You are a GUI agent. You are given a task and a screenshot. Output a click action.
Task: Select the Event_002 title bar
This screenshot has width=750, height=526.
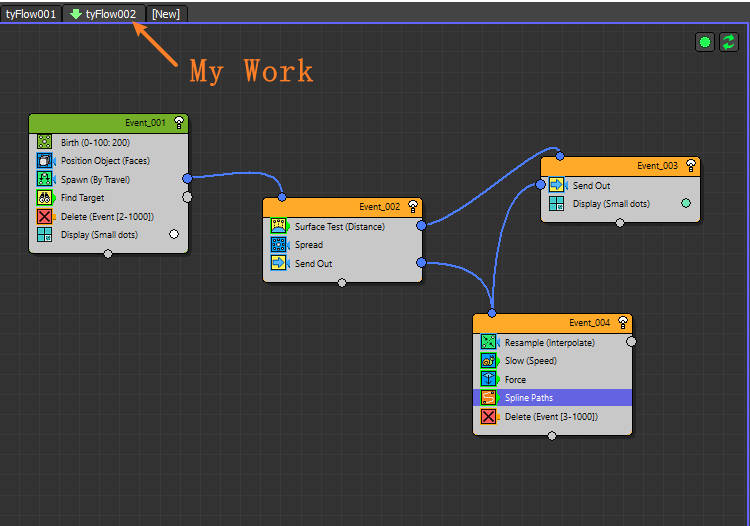(x=342, y=207)
